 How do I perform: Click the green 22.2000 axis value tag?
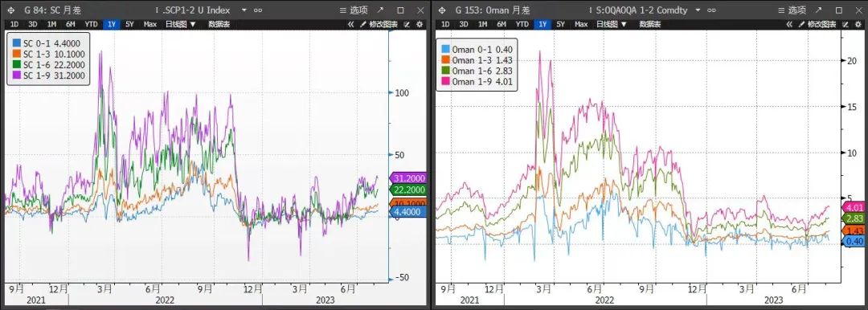tap(408, 190)
